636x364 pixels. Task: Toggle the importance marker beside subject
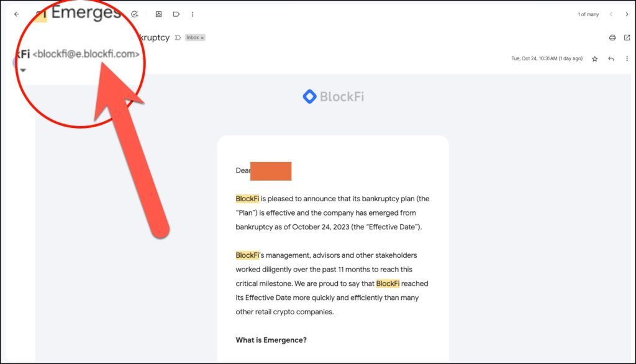click(178, 38)
